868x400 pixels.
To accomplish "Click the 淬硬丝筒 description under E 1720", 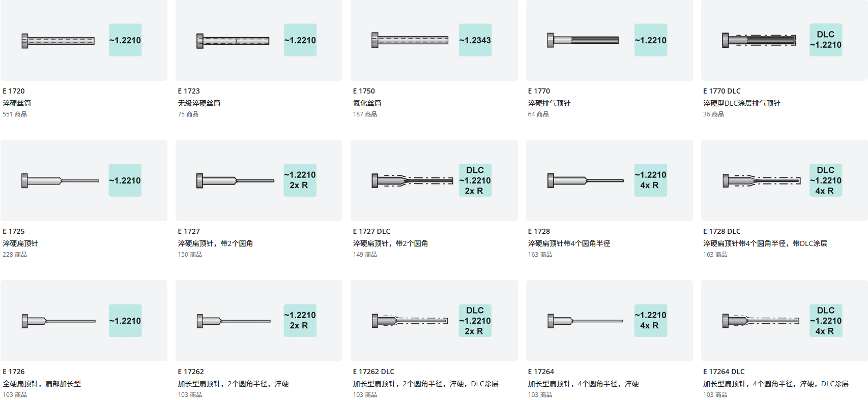I will [17, 103].
